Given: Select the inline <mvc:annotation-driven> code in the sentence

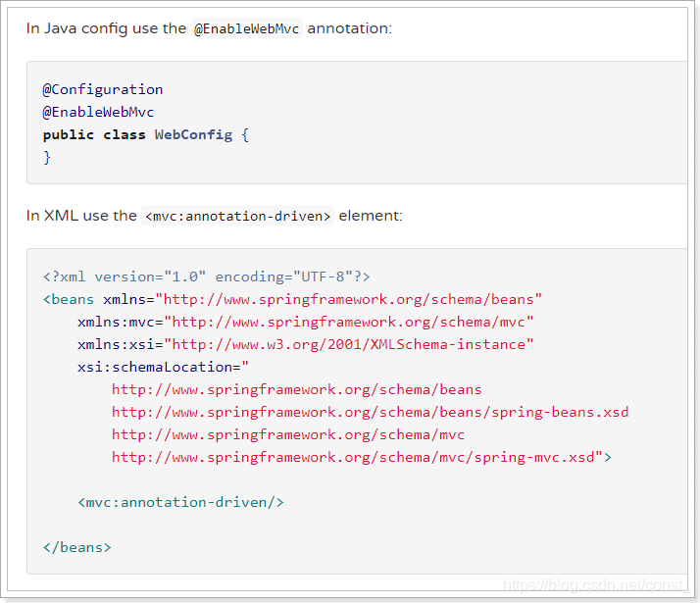Looking at the screenshot, I should tap(237, 216).
